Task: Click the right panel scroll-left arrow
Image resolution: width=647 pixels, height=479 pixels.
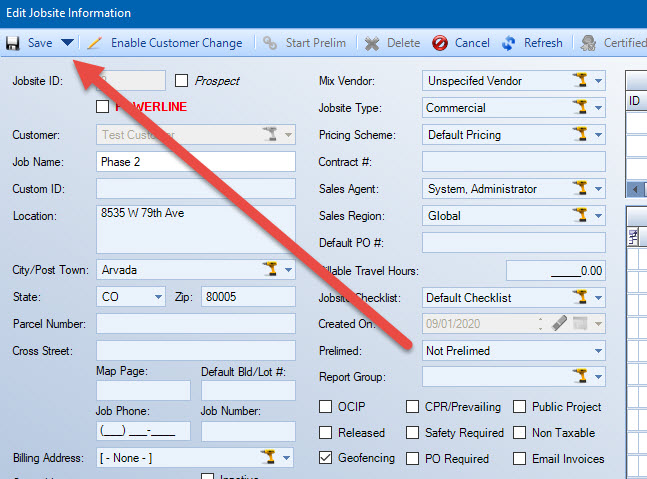Action: point(635,190)
